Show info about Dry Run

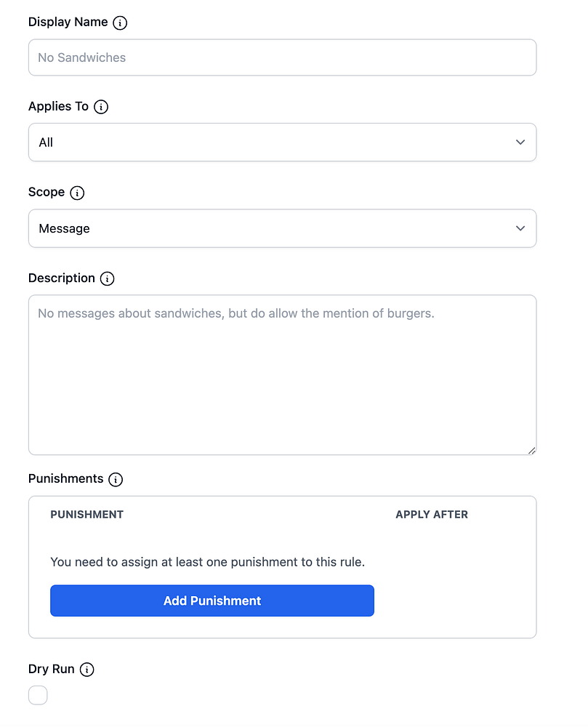[x=87, y=670]
